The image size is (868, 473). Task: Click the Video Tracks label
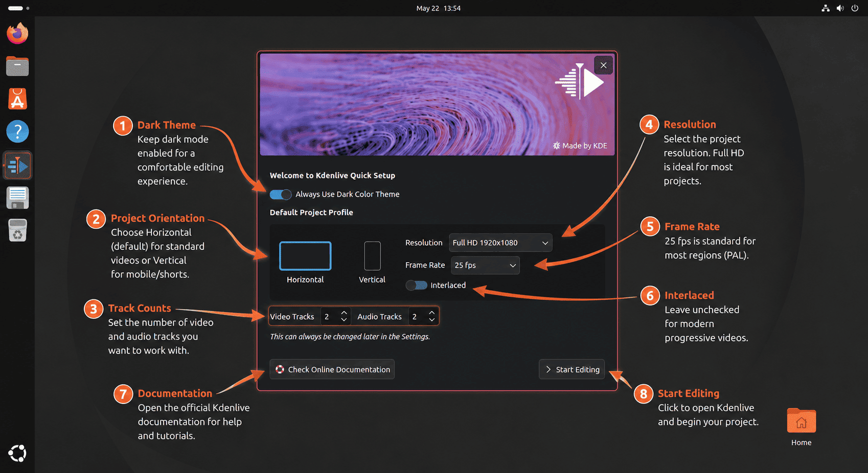point(292,317)
